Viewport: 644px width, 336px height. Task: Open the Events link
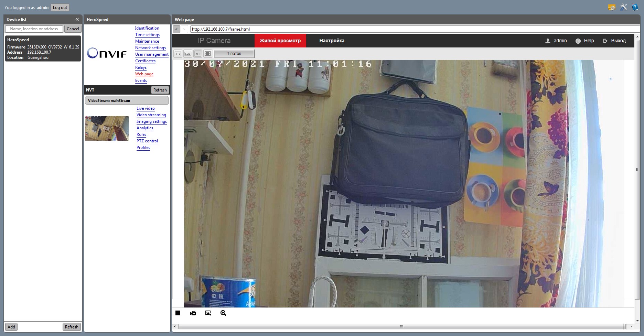coord(141,80)
